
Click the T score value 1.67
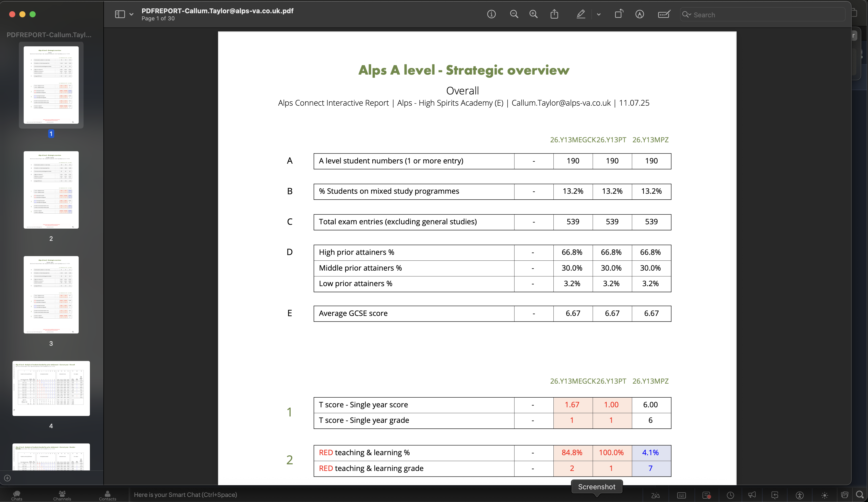pos(572,405)
